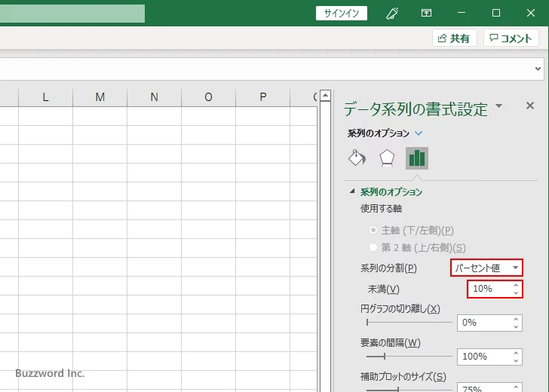Collapse the 系列のオプション section

point(352,192)
